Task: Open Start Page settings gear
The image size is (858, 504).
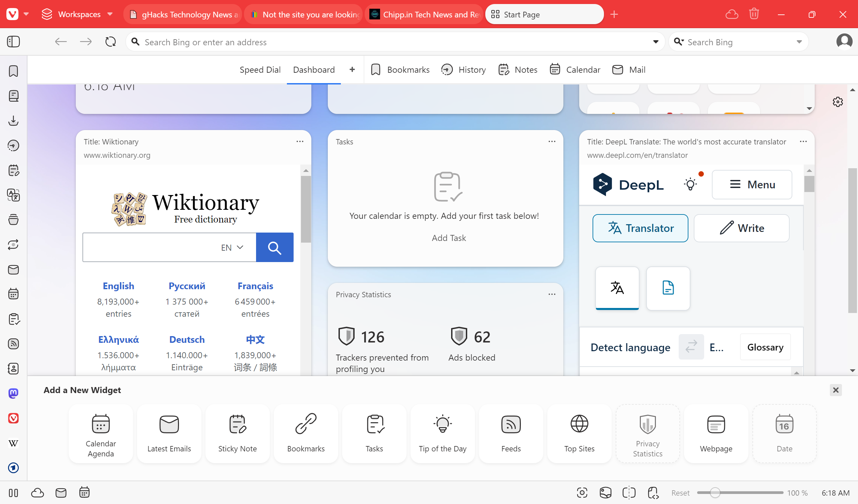Action: (x=838, y=102)
